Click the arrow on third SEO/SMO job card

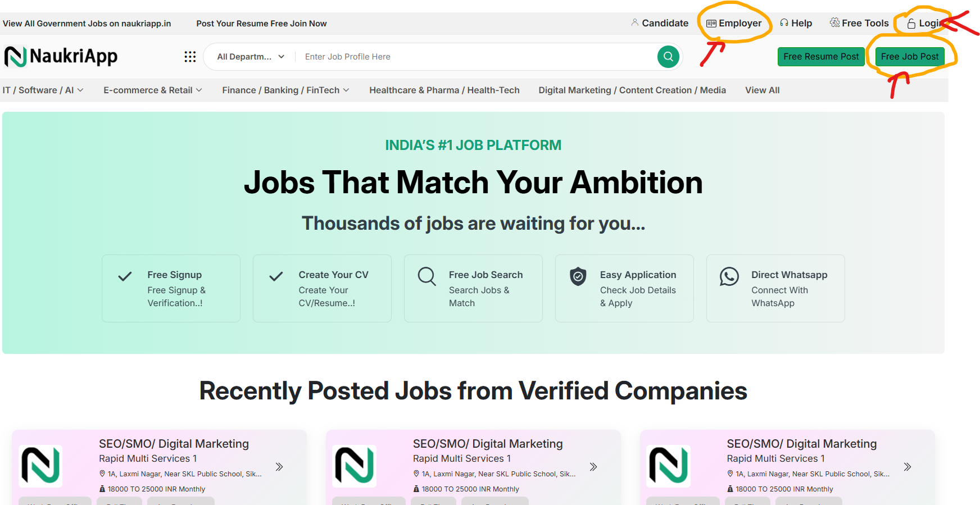pos(907,467)
